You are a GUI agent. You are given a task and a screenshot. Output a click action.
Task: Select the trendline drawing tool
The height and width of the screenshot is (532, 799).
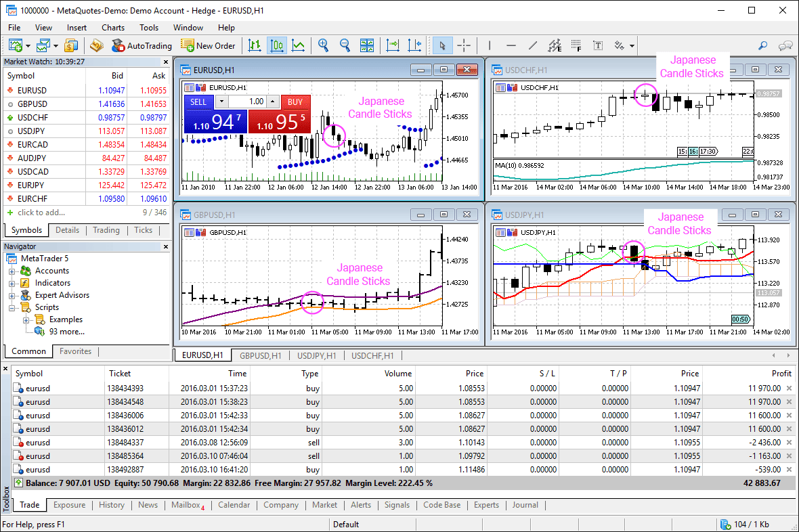(x=533, y=46)
